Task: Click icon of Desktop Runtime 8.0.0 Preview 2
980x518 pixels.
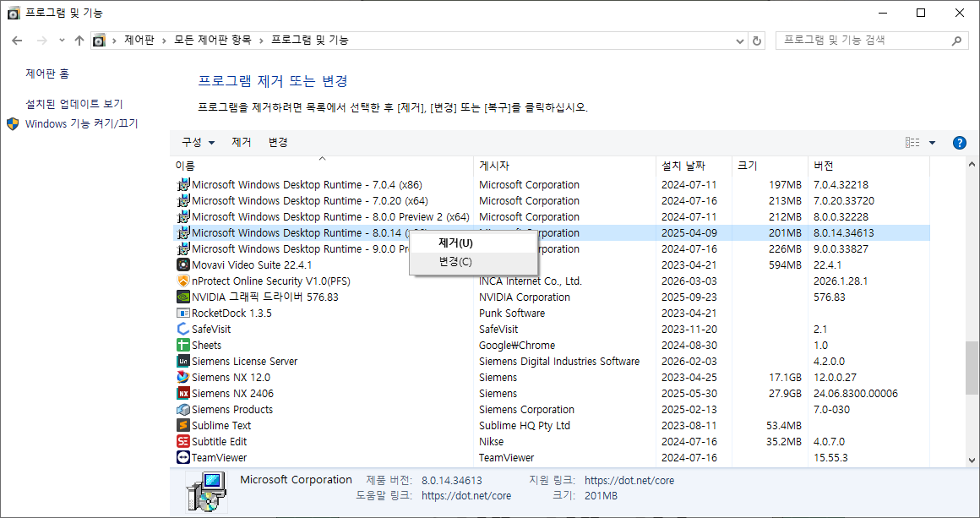Action: 183,217
